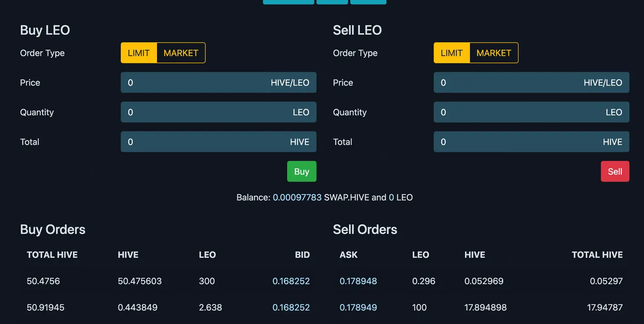Screen dimensions: 644x324
Task: Click HIVE value 0.443849 in buy orders
Action: (x=137, y=307)
